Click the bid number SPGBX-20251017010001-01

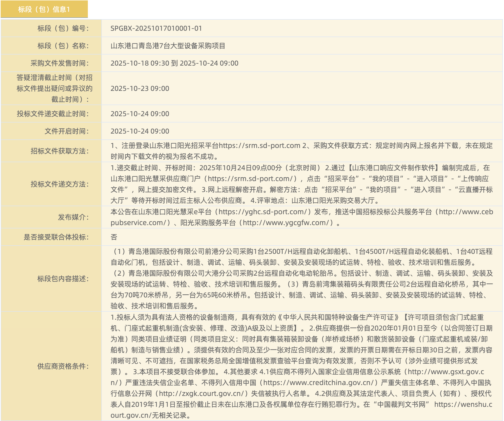coord(156,28)
